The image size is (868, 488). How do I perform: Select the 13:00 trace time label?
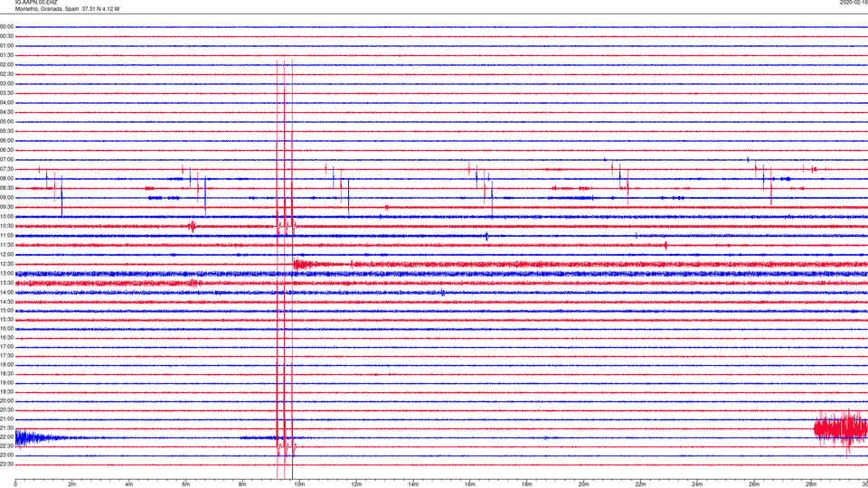[6, 273]
